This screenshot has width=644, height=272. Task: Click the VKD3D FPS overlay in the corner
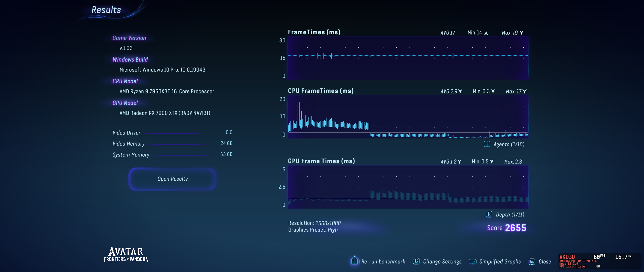599,261
